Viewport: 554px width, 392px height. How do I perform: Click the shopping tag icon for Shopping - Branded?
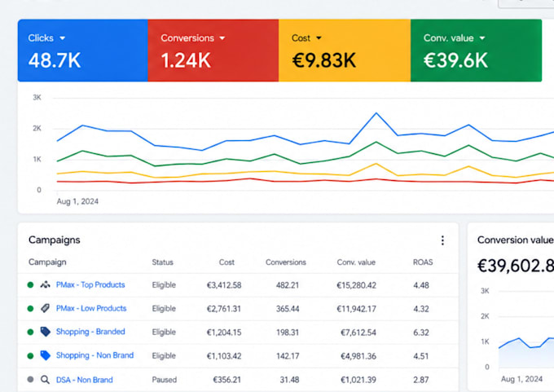tap(46, 332)
